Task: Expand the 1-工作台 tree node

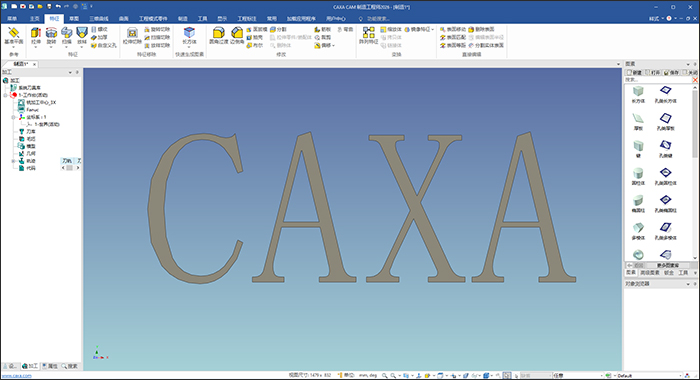Action: pyautogui.click(x=5, y=95)
